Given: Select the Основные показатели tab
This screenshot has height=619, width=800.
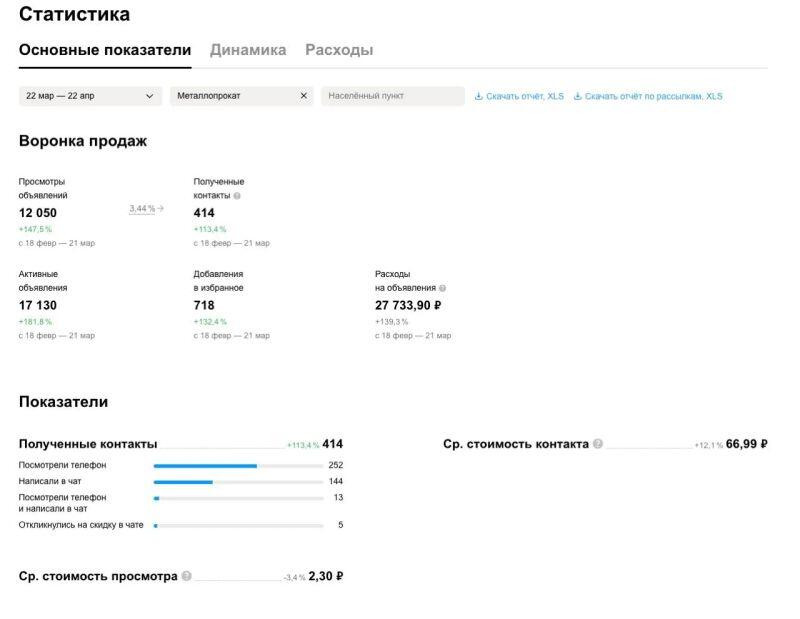Looking at the screenshot, I should [105, 50].
